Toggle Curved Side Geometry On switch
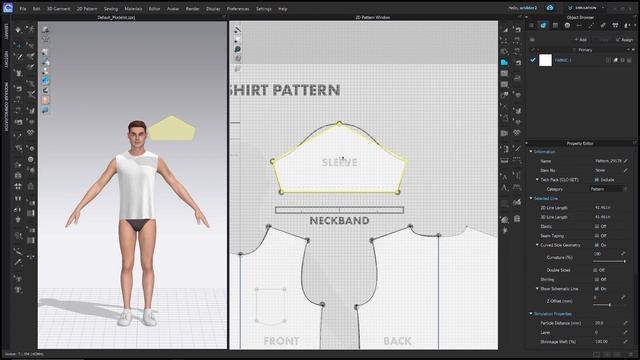The width and height of the screenshot is (640, 360). [x=597, y=245]
